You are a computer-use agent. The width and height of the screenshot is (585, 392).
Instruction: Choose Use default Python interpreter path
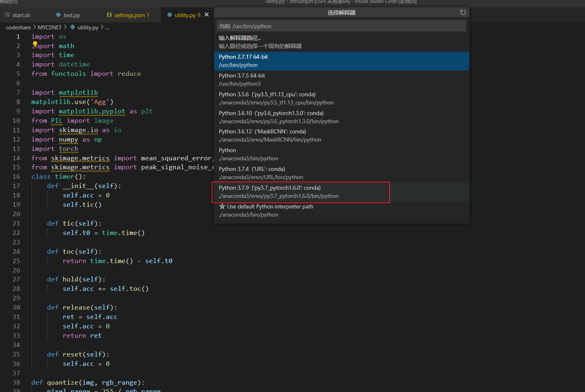[x=341, y=210]
